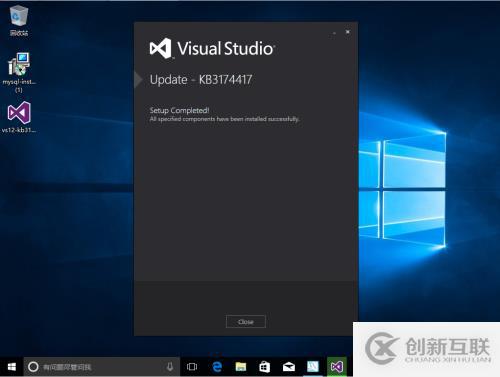Select the vs12-kb31 Visual Studio desktop icon
This screenshot has width=500, height=377.
point(19,117)
